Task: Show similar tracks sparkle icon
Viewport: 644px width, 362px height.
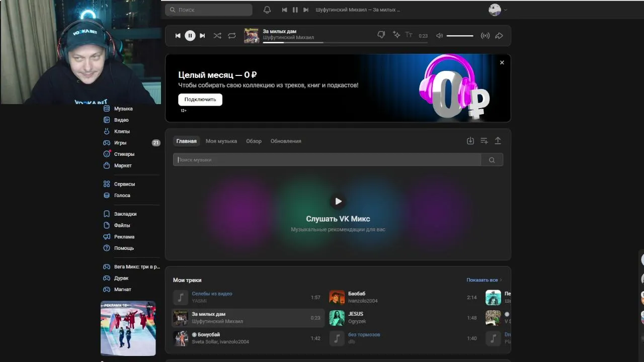Action: pos(396,35)
